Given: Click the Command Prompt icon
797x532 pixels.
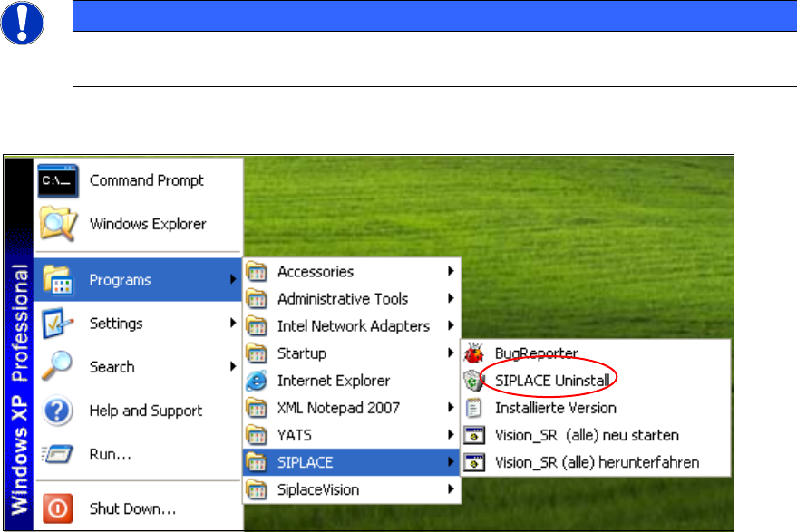Looking at the screenshot, I should 57,180.
